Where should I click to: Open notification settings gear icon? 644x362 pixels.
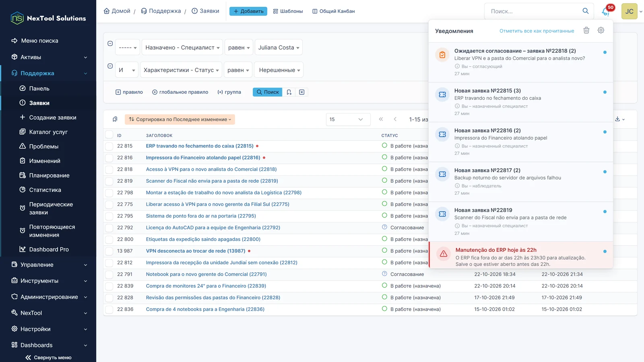pos(601,31)
